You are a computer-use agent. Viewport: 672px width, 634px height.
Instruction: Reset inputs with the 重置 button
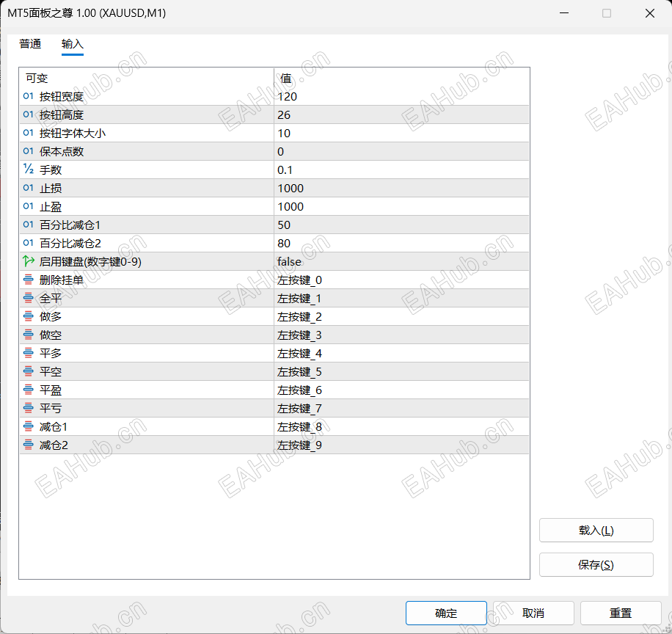tap(620, 613)
